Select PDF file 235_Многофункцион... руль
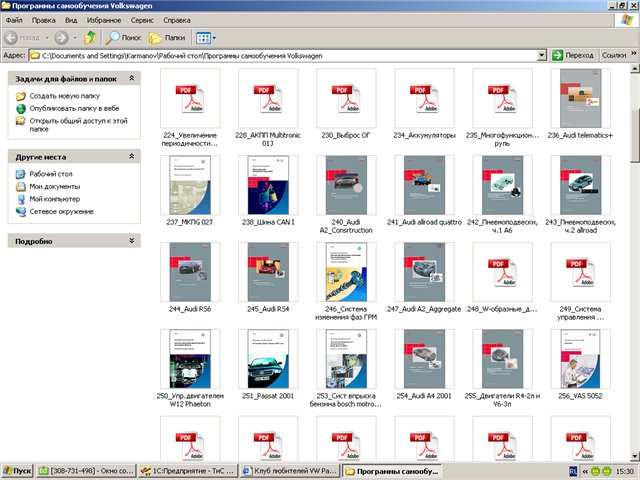The height and width of the screenshot is (480, 640). tap(502, 98)
